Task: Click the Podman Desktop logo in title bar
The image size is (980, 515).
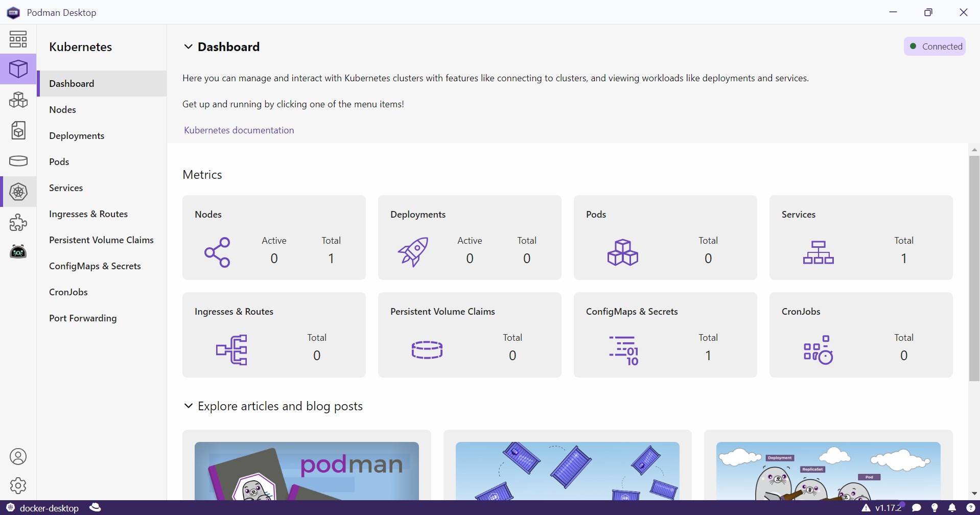Action: pyautogui.click(x=13, y=12)
